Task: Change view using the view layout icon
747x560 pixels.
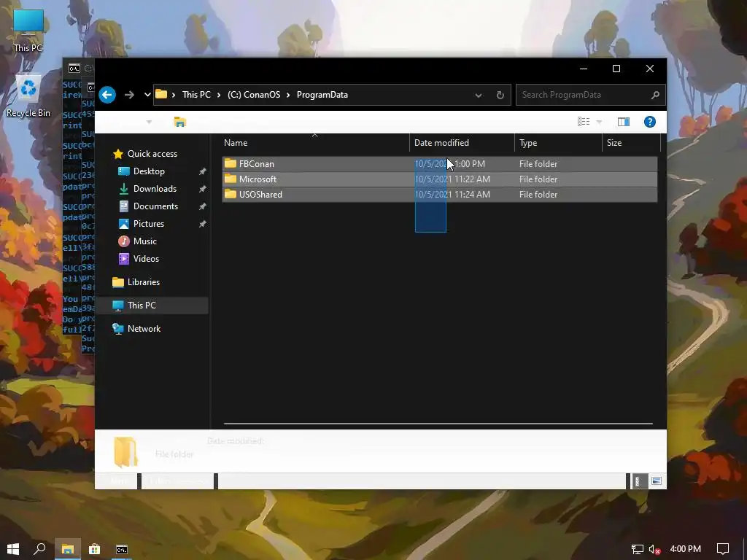Action: click(584, 122)
